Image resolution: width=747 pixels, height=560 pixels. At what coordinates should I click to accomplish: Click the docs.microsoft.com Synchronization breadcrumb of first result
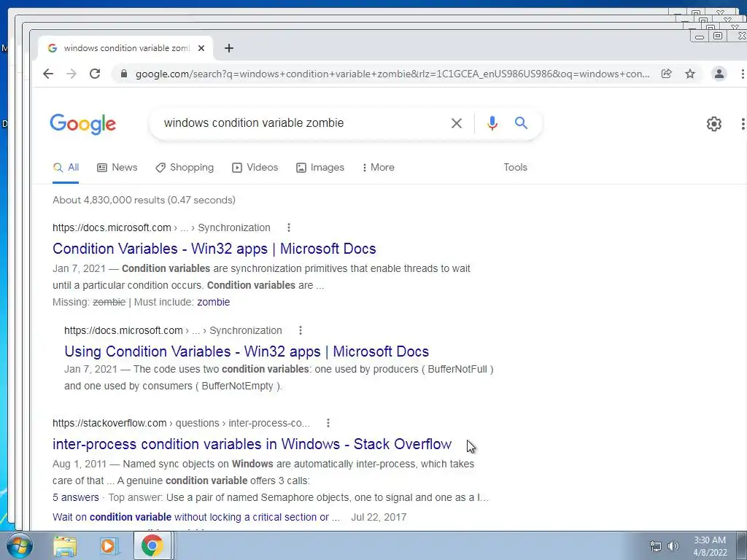pos(161,227)
